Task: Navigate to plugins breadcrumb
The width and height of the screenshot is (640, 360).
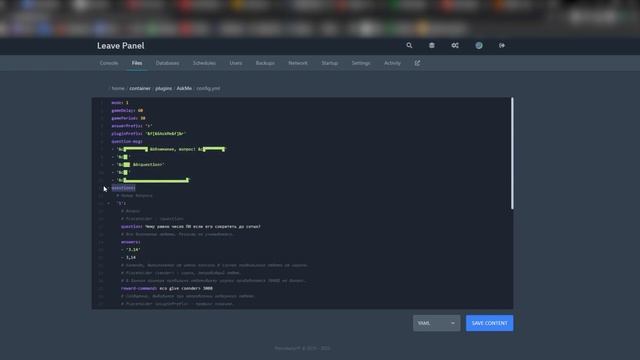Action: coord(164,88)
